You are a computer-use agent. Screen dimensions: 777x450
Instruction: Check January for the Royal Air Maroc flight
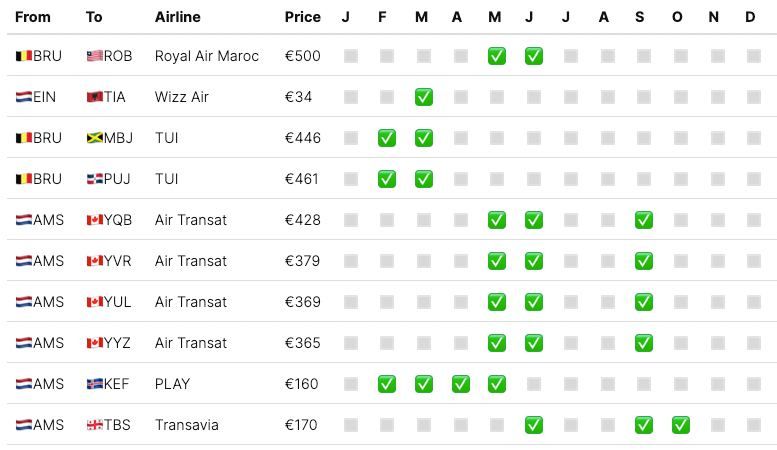(x=350, y=56)
